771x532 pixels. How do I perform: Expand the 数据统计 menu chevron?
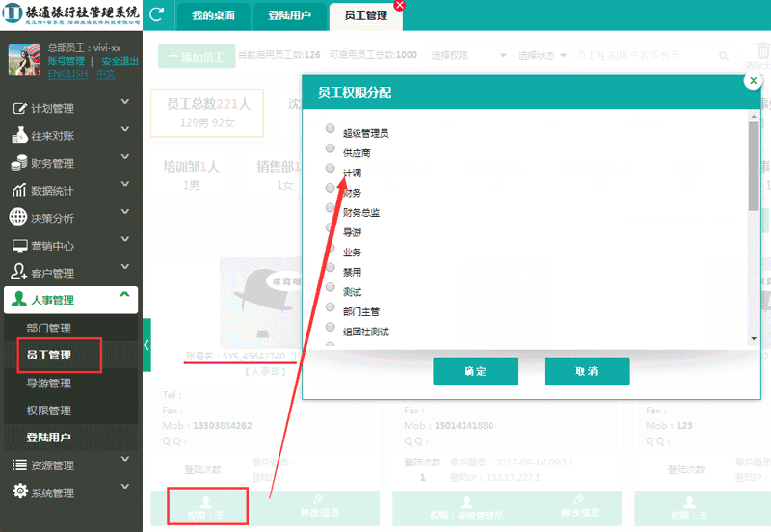point(125,190)
